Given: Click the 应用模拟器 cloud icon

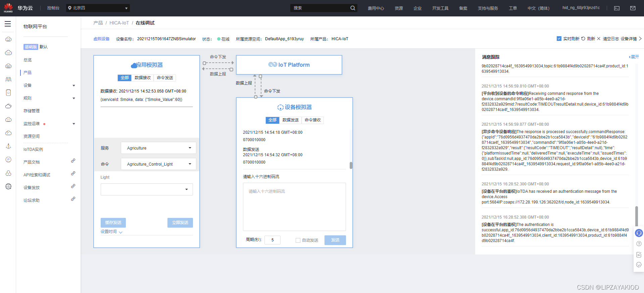Looking at the screenshot, I should tap(134, 65).
